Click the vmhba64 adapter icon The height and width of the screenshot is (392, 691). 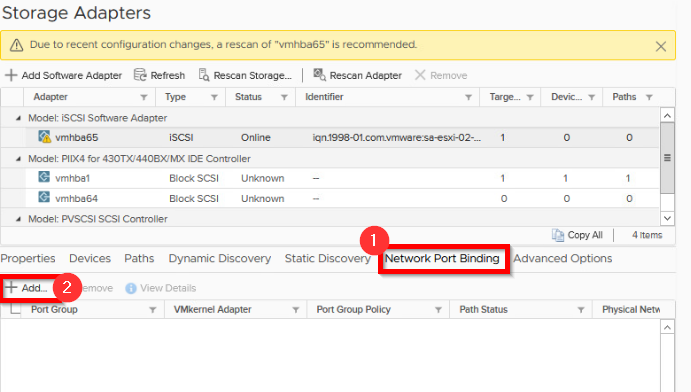coord(44,197)
